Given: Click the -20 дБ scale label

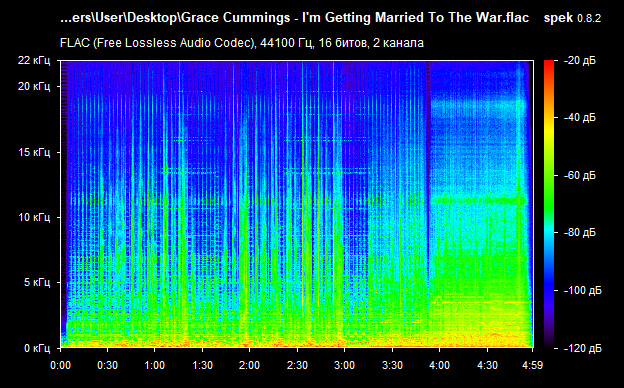Looking at the screenshot, I should point(579,60).
